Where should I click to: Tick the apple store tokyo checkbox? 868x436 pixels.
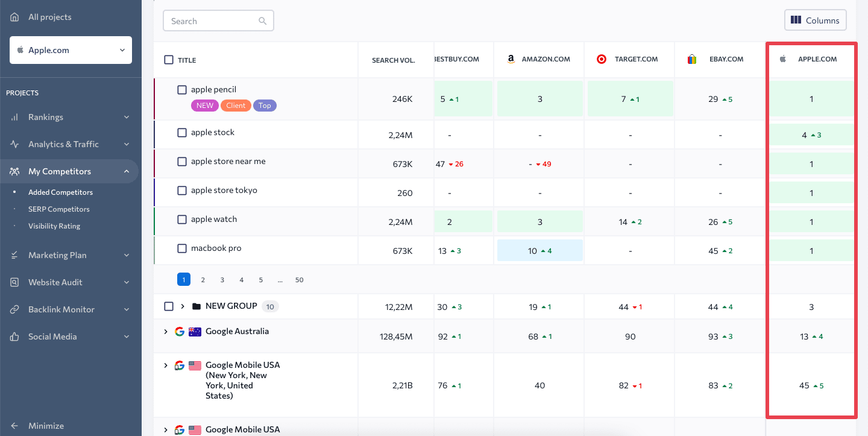coord(182,191)
